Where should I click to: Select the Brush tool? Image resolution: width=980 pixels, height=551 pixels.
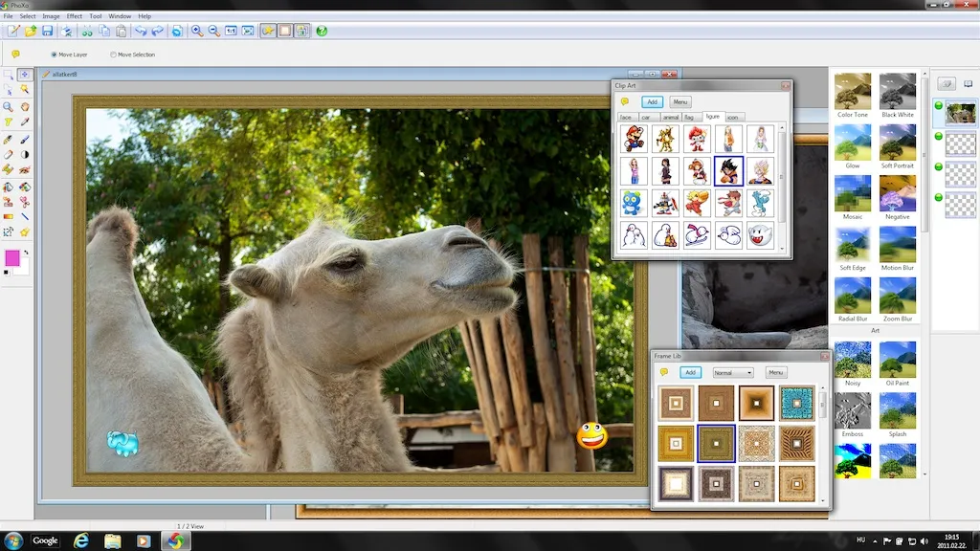26,138
